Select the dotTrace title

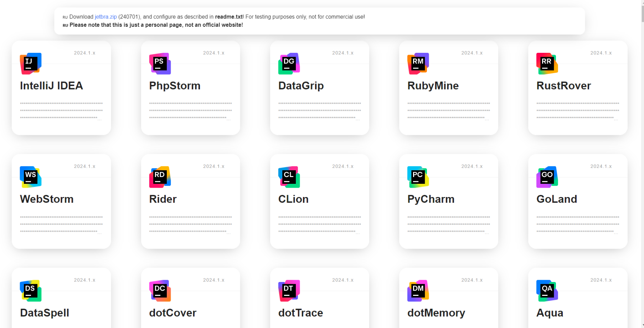(x=300, y=313)
